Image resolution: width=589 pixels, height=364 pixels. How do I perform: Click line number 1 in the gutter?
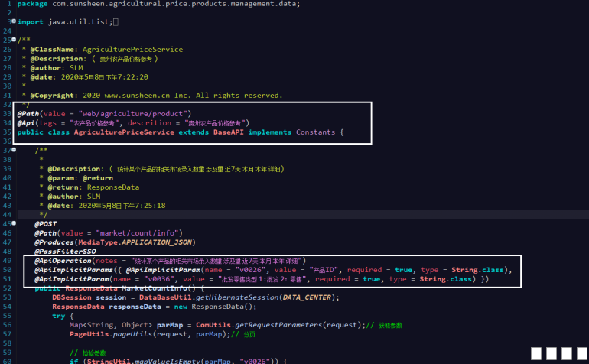pos(8,4)
